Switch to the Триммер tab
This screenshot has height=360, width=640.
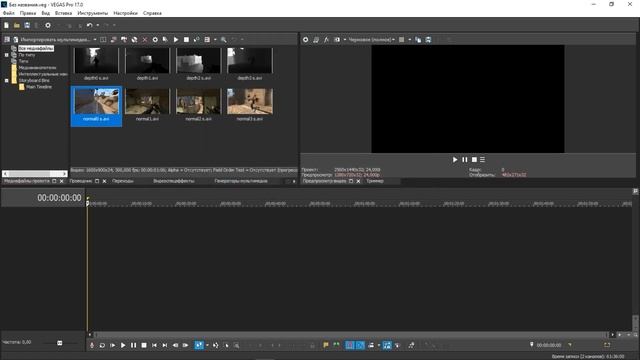pyautogui.click(x=375, y=181)
